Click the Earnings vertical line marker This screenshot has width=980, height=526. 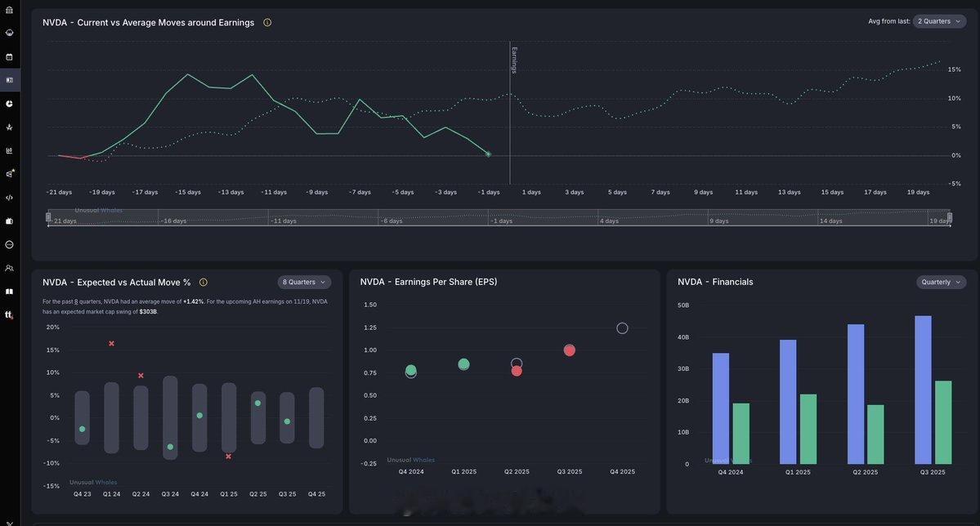coord(510,113)
